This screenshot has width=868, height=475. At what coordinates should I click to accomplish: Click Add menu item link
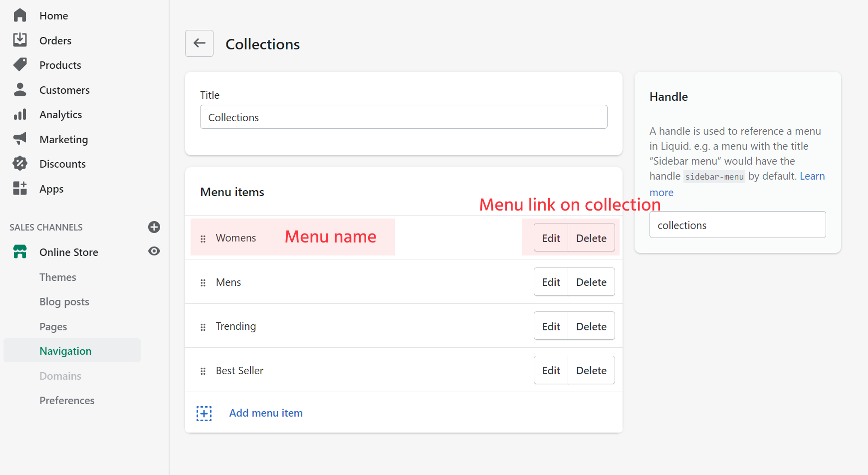265,413
